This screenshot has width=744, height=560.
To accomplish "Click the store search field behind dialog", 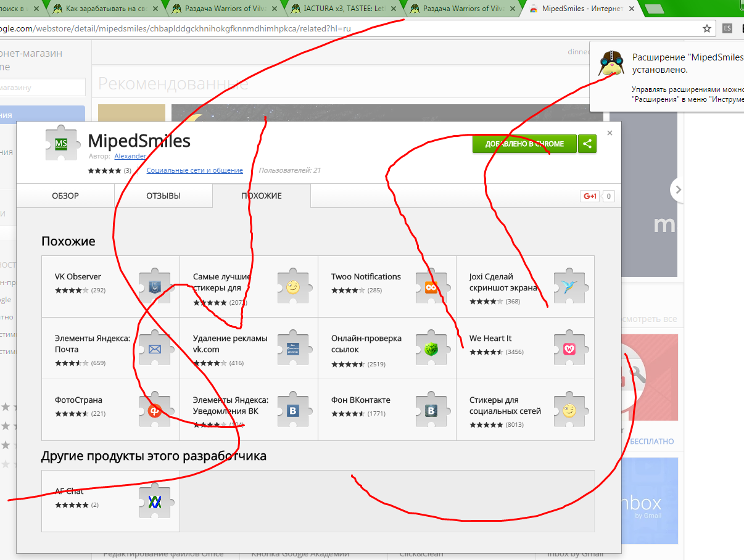I will pyautogui.click(x=42, y=87).
